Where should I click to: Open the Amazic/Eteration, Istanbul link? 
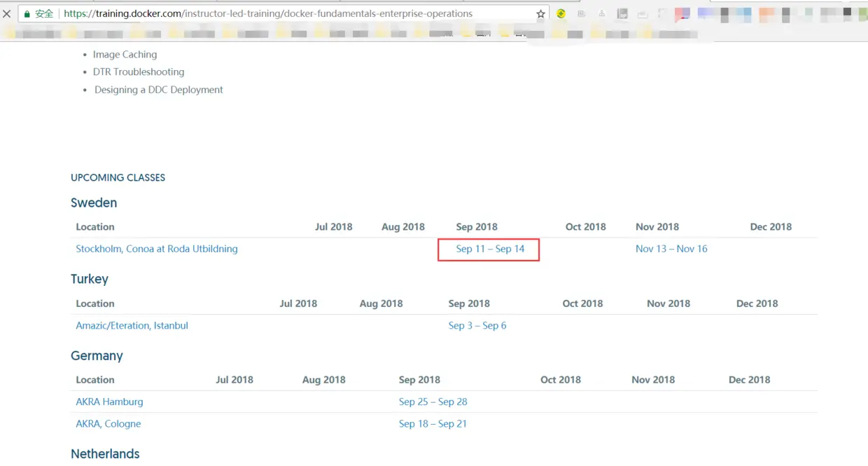pos(132,326)
